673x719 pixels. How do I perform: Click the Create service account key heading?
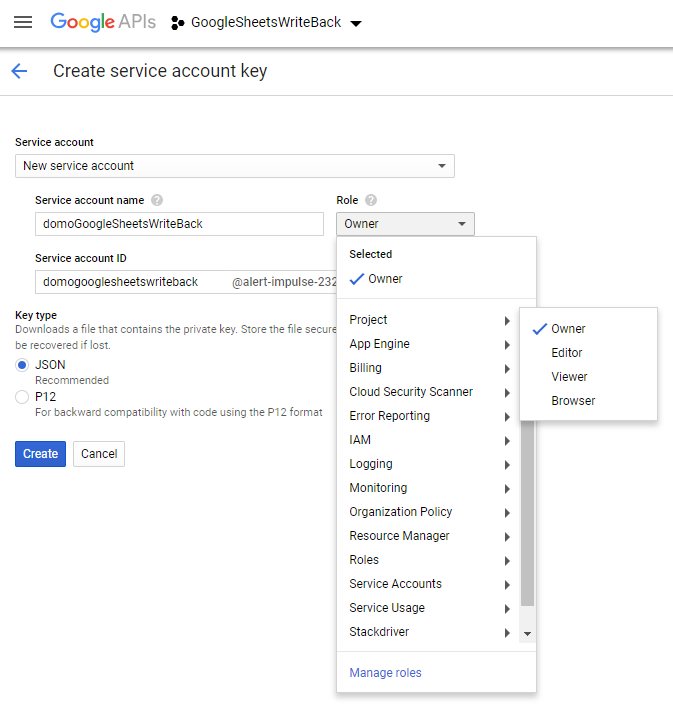[160, 71]
